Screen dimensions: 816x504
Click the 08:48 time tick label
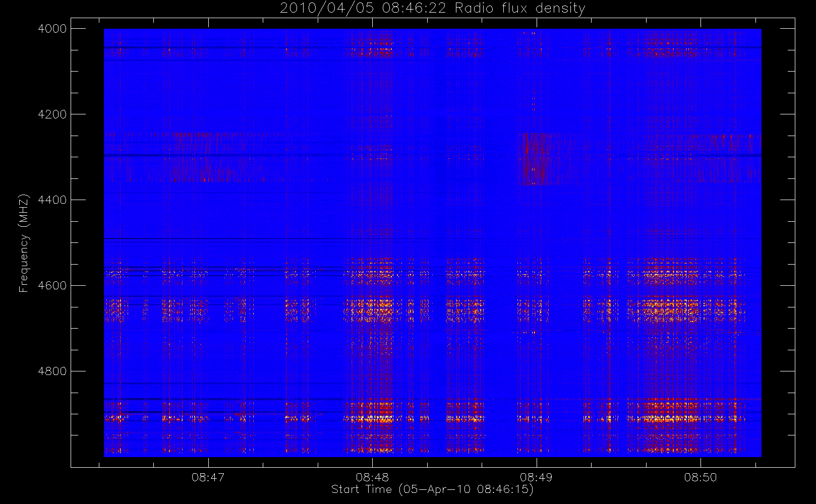click(372, 477)
